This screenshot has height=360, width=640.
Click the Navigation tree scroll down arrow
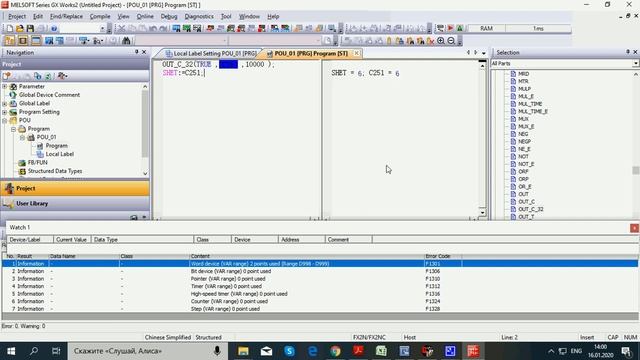coord(145,174)
